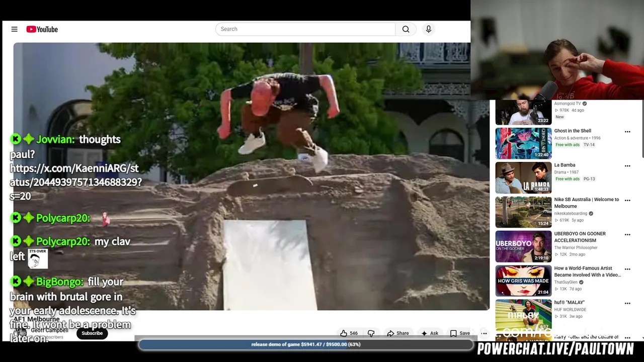
Task: Open huf MALAY video thumbnail
Action: [x=523, y=315]
